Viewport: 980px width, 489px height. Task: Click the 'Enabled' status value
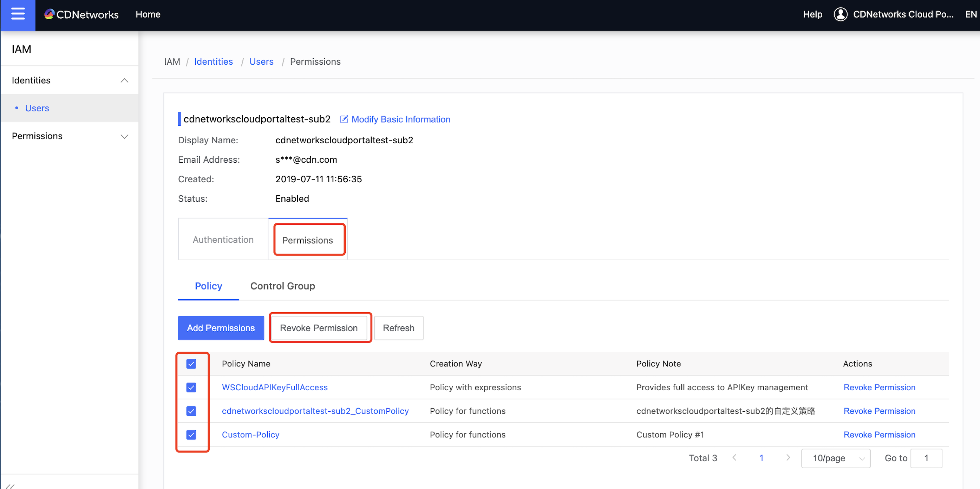coord(292,198)
